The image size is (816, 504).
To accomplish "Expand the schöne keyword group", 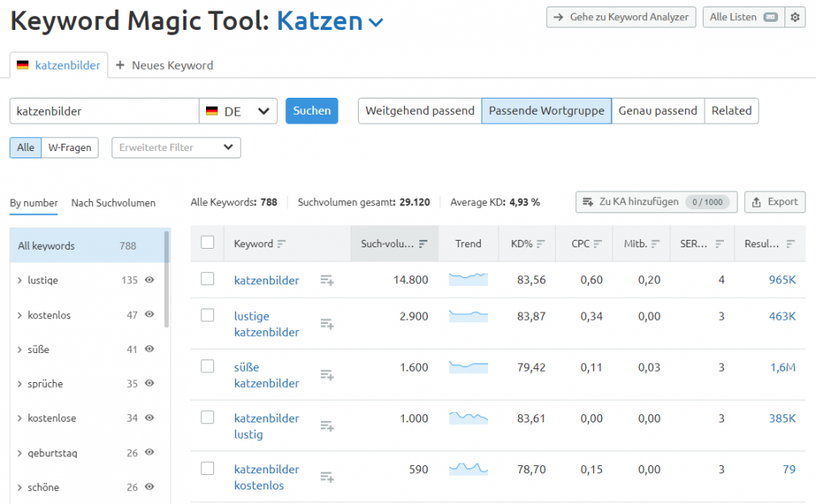I will [19, 487].
